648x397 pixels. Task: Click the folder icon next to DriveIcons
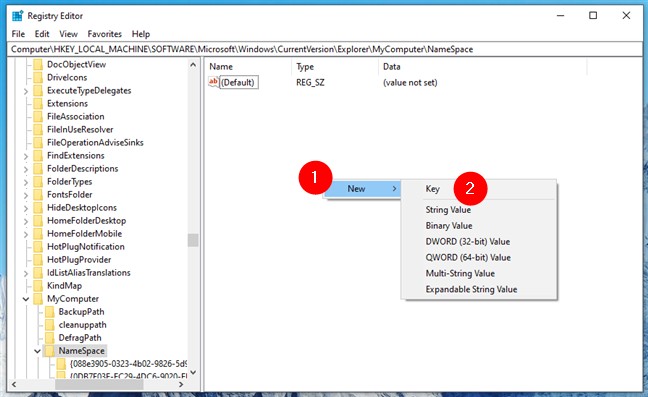coord(38,77)
